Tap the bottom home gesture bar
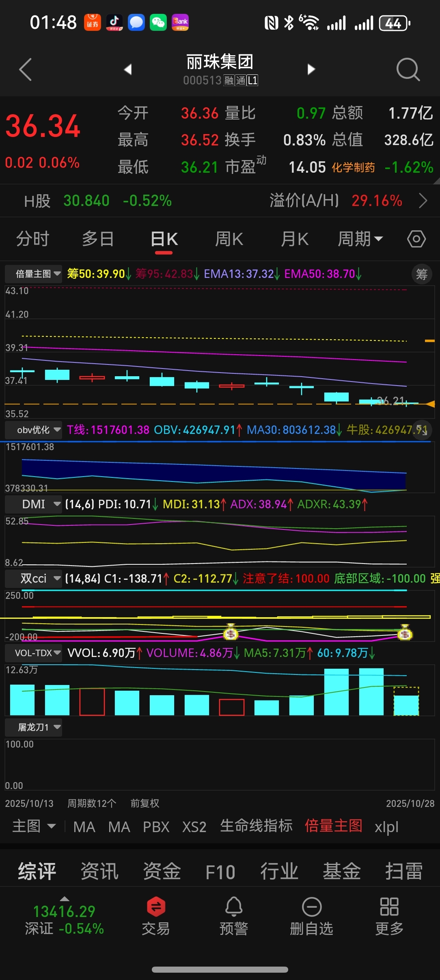The image size is (440, 980). click(220, 969)
